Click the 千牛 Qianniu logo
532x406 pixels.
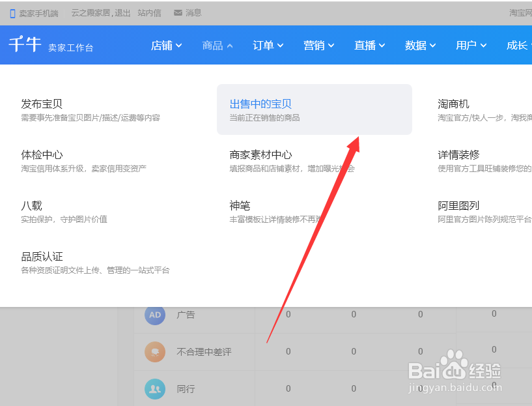(25, 45)
